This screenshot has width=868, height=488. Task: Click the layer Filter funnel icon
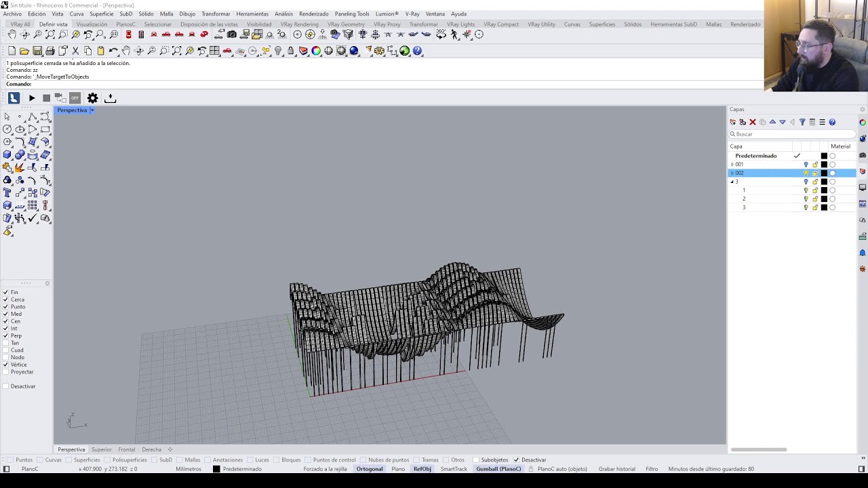802,122
